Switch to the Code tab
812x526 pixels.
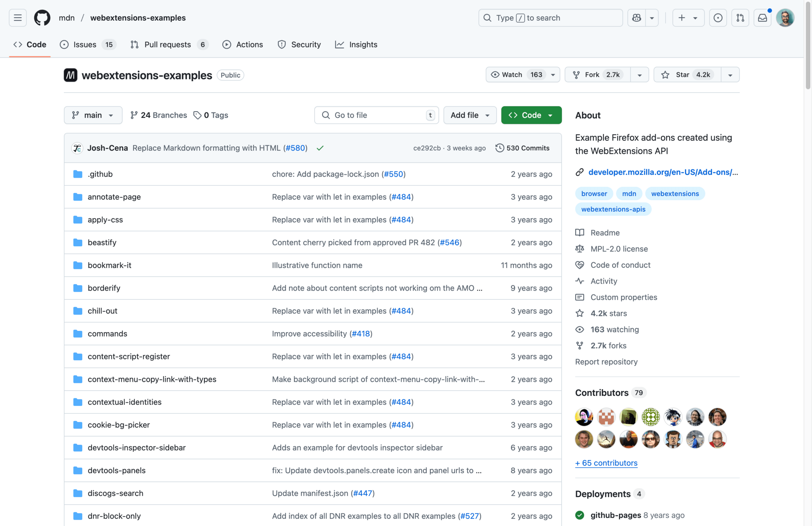pos(30,44)
